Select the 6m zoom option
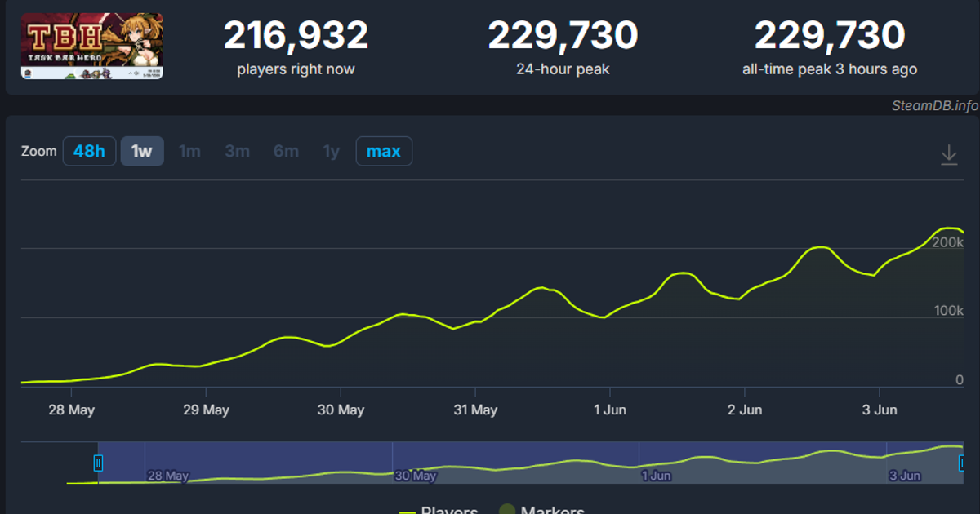 tap(286, 151)
